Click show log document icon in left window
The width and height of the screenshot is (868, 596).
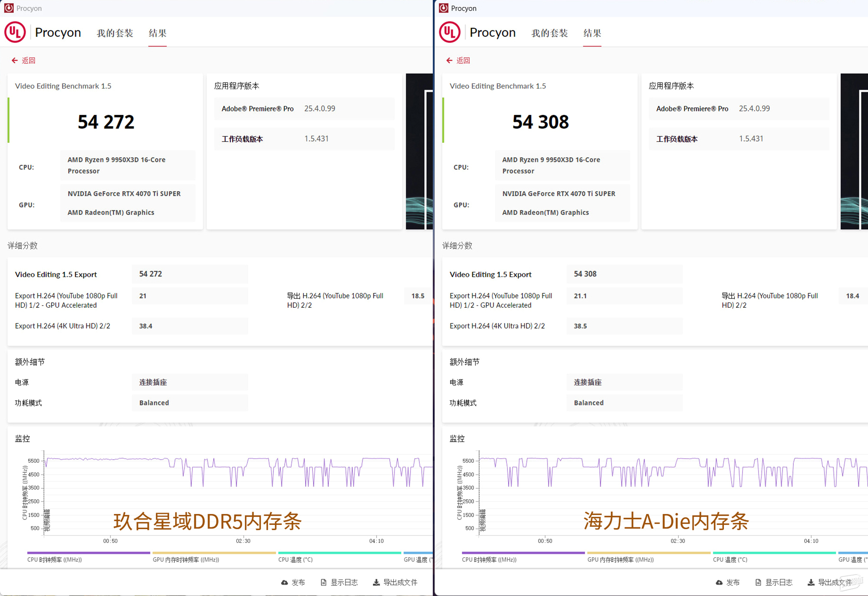323,583
